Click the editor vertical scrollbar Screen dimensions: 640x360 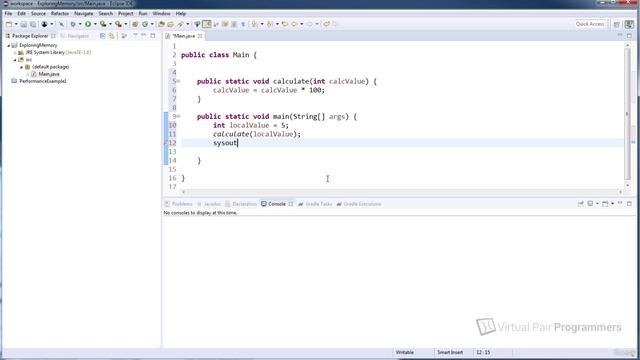coord(628,114)
